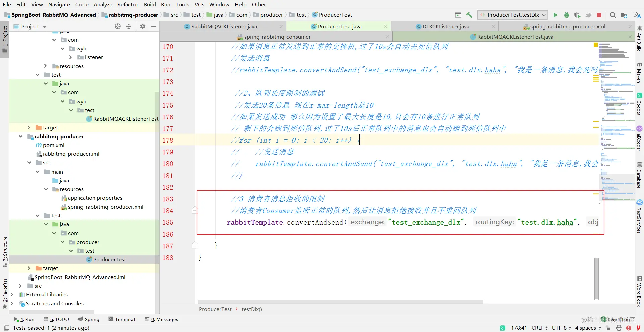This screenshot has height=332, width=644.
Task: Toggle collapse all in Project tool window
Action: [x=129, y=26]
